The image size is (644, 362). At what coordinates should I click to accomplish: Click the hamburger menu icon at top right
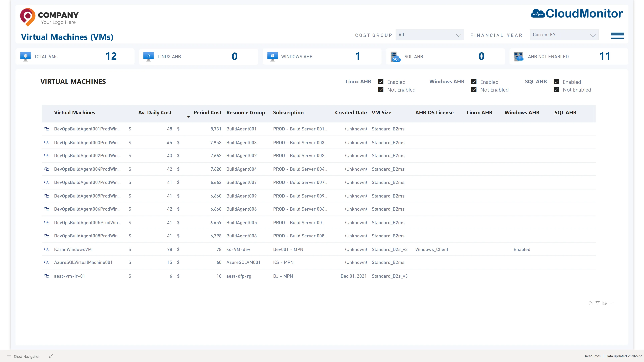tap(617, 36)
